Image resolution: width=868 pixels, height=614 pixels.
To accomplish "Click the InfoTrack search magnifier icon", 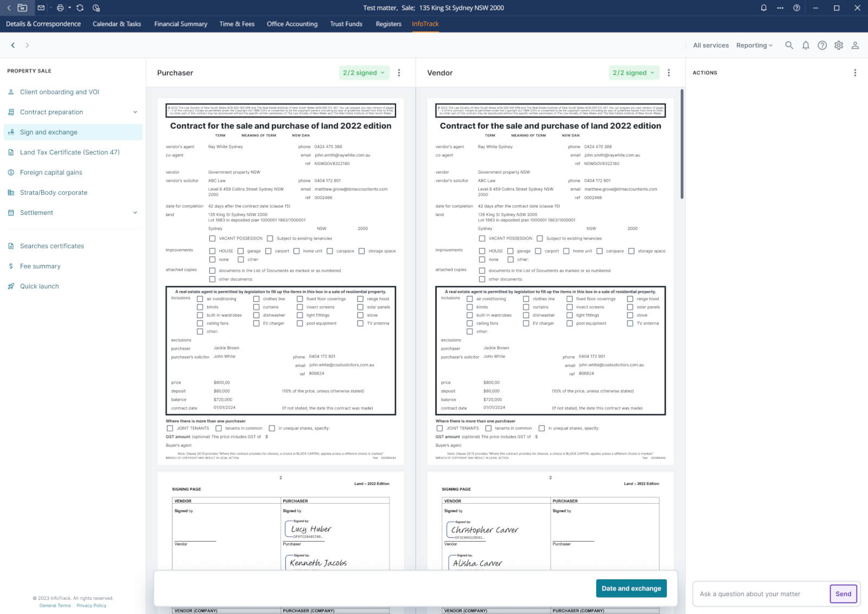I will pyautogui.click(x=789, y=45).
